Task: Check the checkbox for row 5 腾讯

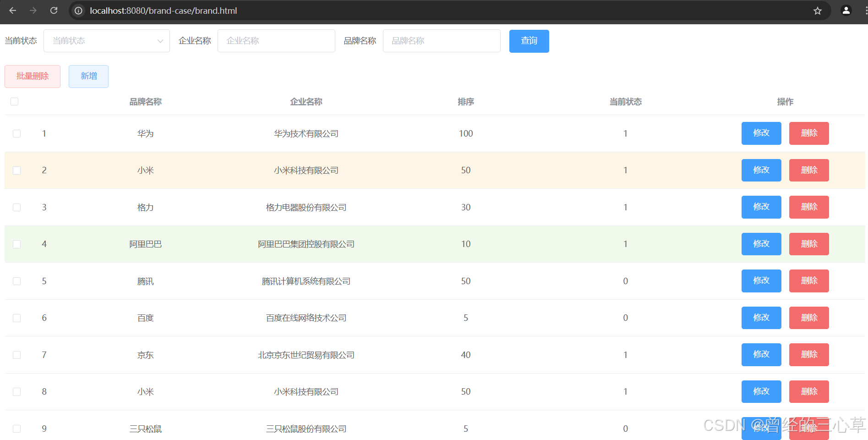Action: (x=17, y=281)
